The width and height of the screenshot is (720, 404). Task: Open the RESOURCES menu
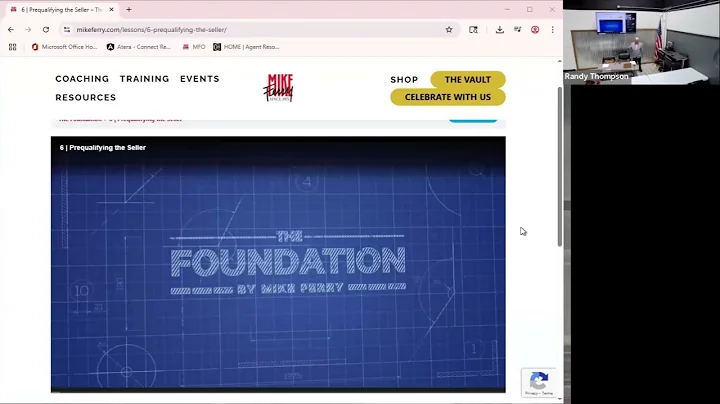pos(86,97)
